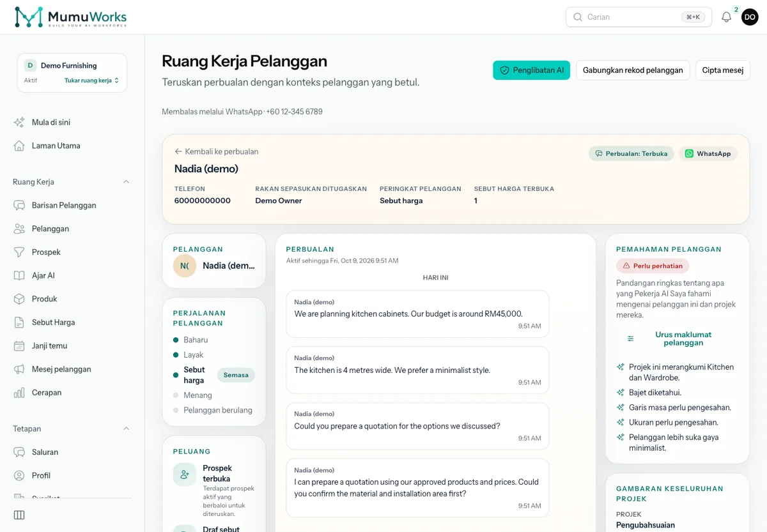Image resolution: width=767 pixels, height=532 pixels.
Task: Click the Saluran chat icon
Action: [19, 452]
